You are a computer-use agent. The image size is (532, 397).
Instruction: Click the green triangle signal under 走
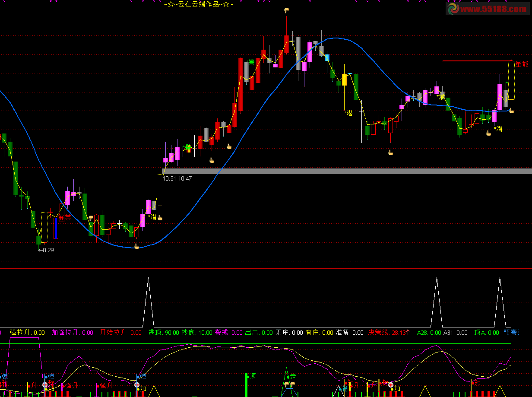pos(286,382)
